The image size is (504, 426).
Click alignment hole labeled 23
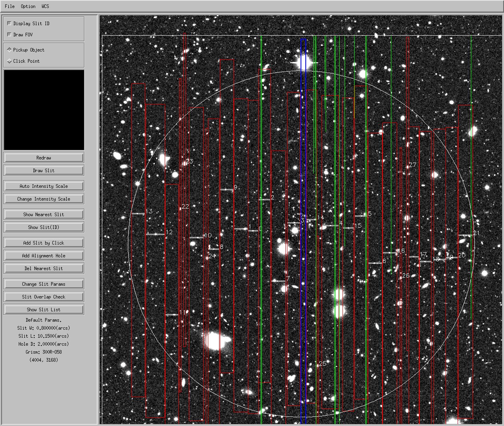(184, 163)
